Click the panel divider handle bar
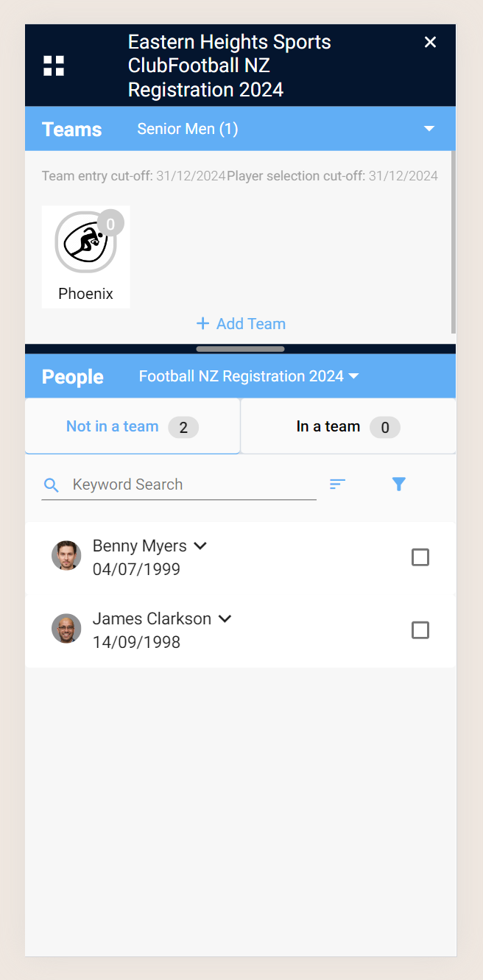The image size is (483, 980). (x=241, y=349)
